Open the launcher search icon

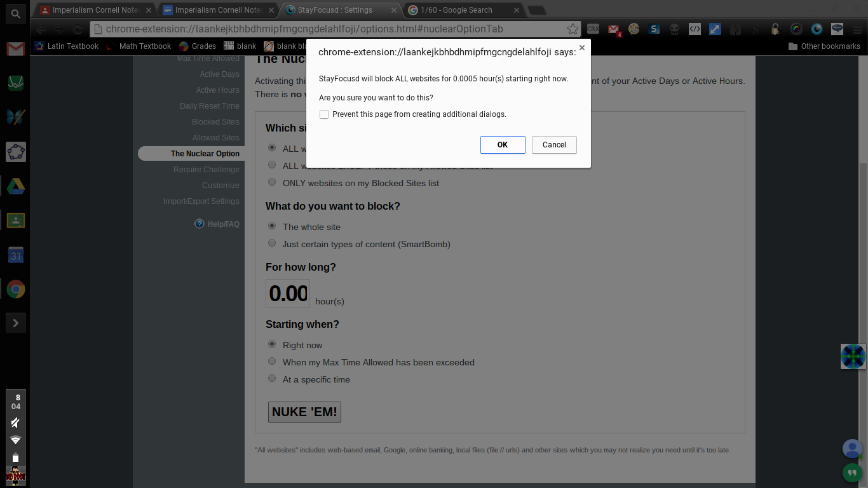[15, 13]
